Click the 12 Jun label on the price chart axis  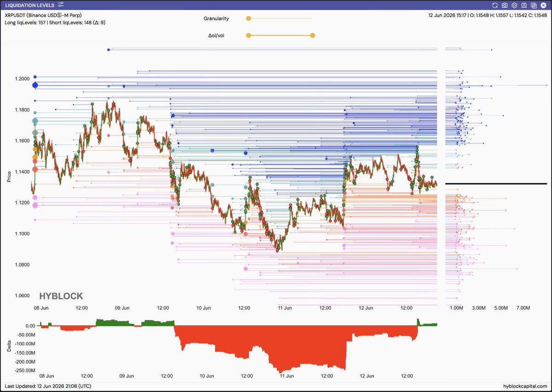(366, 308)
